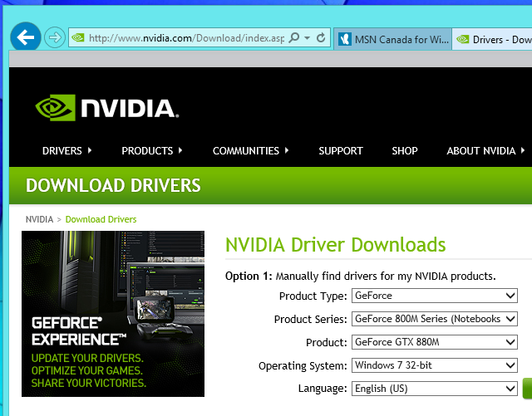Viewport: 532px width, 416px height.
Task: Expand the Product dropdown showing GTX 880M
Action: [x=434, y=342]
